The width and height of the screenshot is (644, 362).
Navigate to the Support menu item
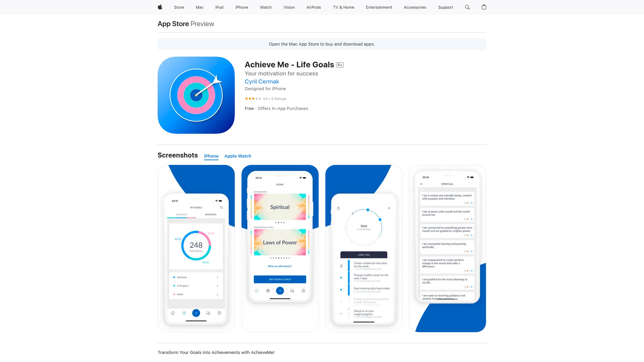click(445, 7)
